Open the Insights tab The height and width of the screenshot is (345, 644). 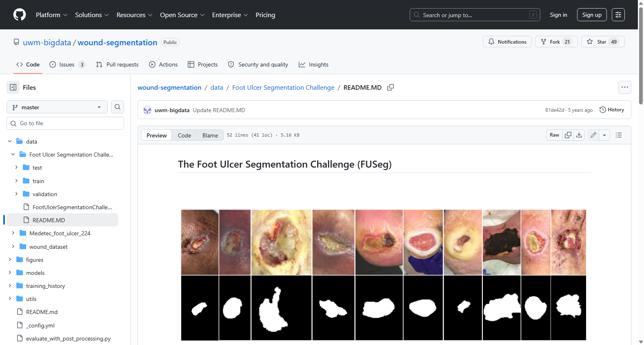click(313, 64)
